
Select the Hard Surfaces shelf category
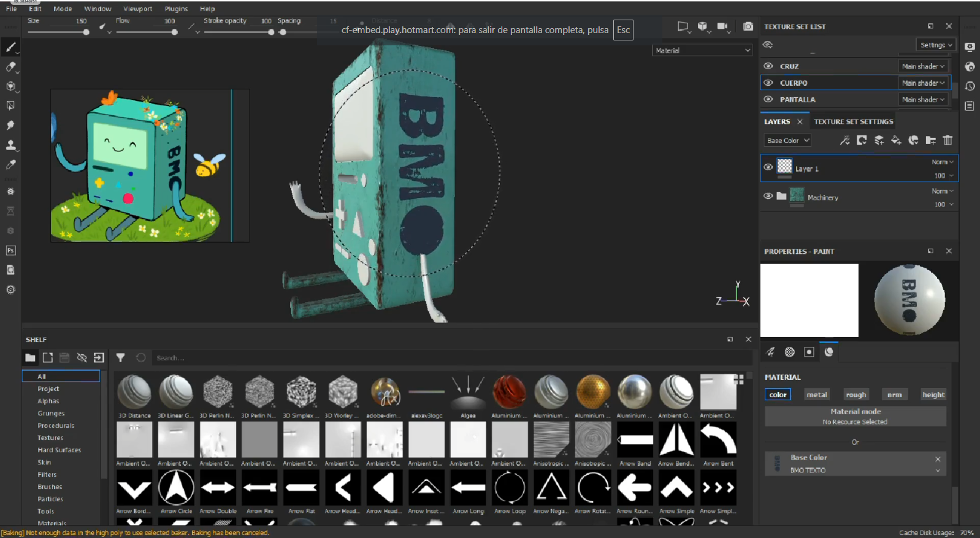pos(59,450)
